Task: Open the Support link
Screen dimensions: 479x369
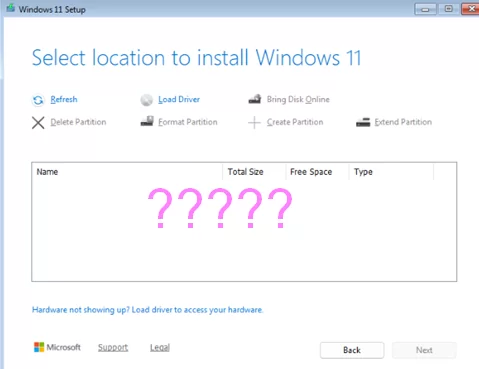Action: point(113,347)
